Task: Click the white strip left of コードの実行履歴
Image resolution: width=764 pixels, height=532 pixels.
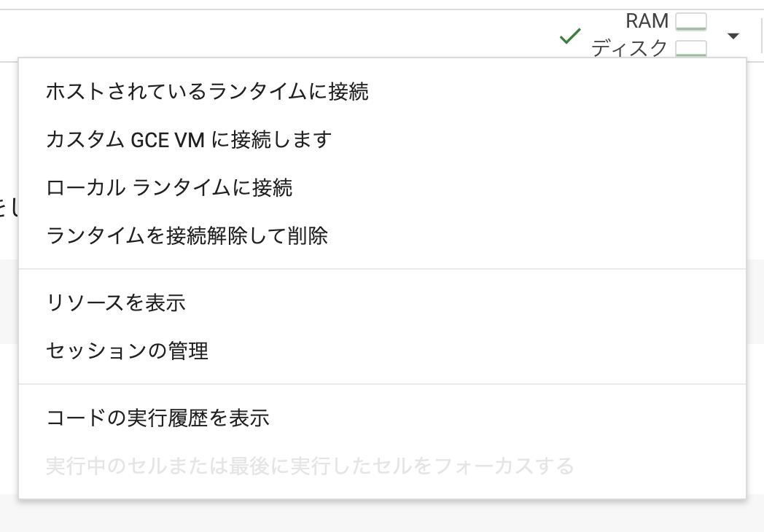Action: [9, 418]
